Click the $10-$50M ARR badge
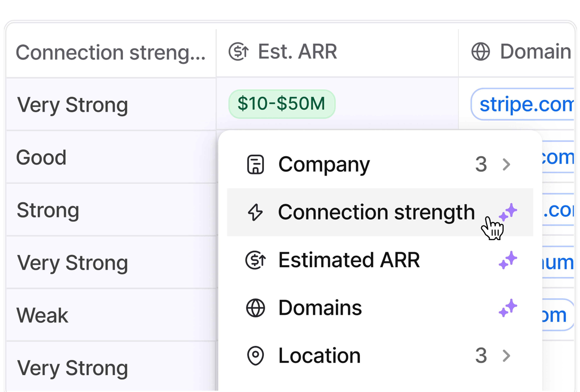 click(282, 104)
